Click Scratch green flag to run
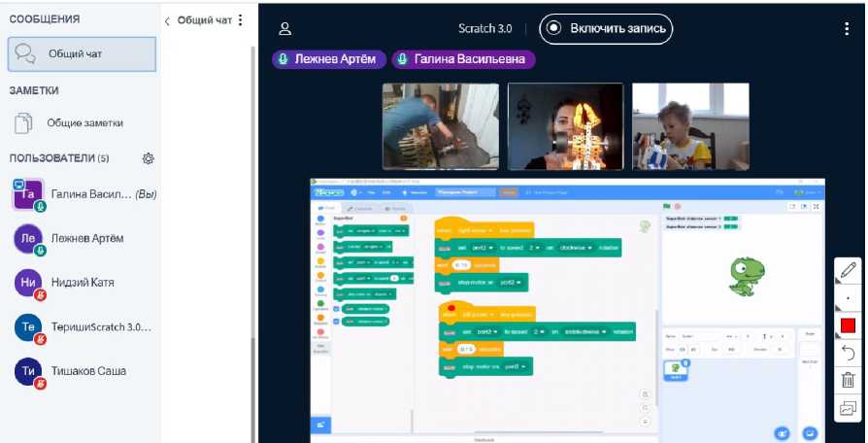The width and height of the screenshot is (868, 443). coord(666,207)
